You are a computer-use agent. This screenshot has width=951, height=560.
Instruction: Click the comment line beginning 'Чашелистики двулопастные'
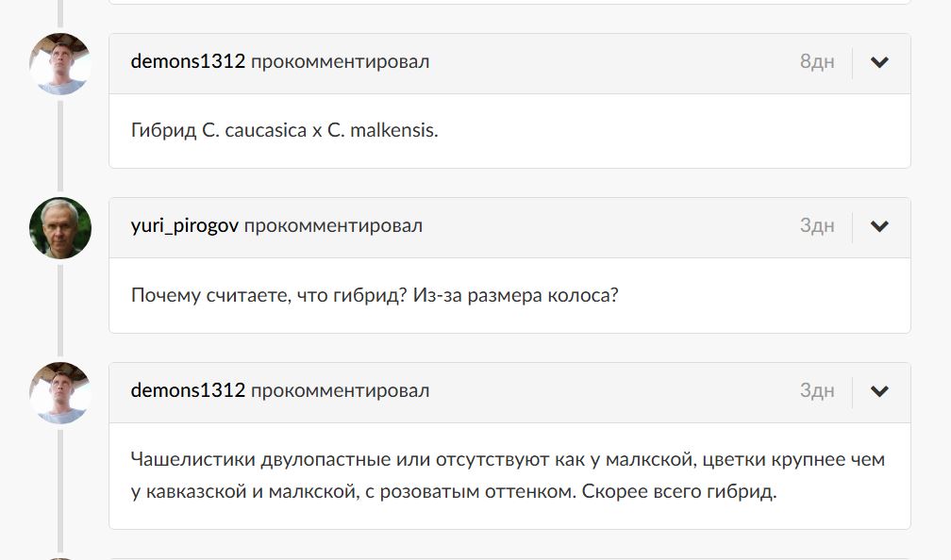pos(508,460)
